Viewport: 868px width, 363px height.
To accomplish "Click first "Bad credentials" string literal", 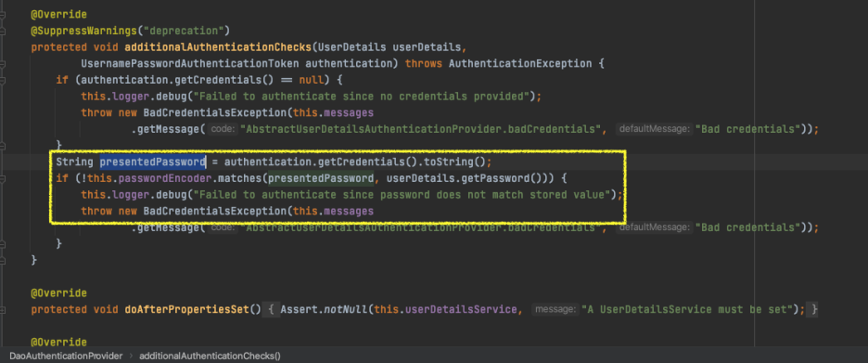I will (748, 129).
